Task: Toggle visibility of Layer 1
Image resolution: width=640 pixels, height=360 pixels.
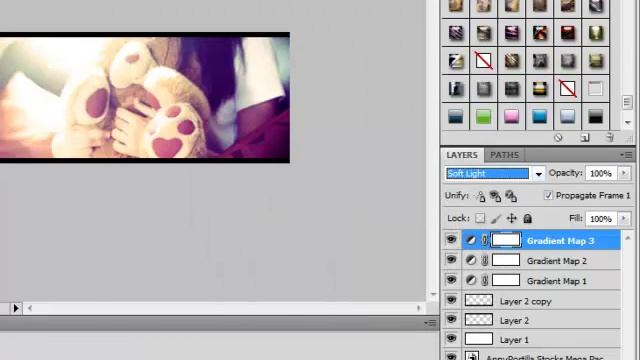Action: click(x=451, y=338)
